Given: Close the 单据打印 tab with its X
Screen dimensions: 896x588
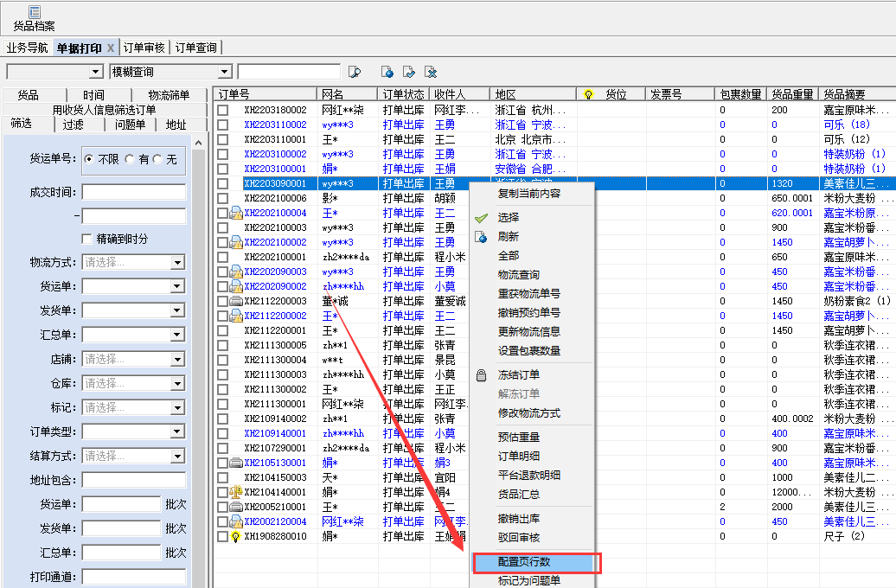Looking at the screenshot, I should click(x=111, y=48).
